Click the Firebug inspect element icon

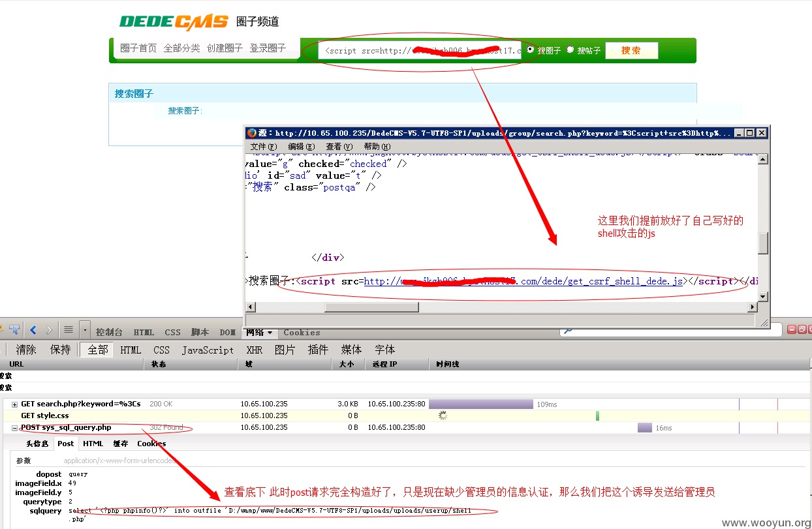click(14, 329)
